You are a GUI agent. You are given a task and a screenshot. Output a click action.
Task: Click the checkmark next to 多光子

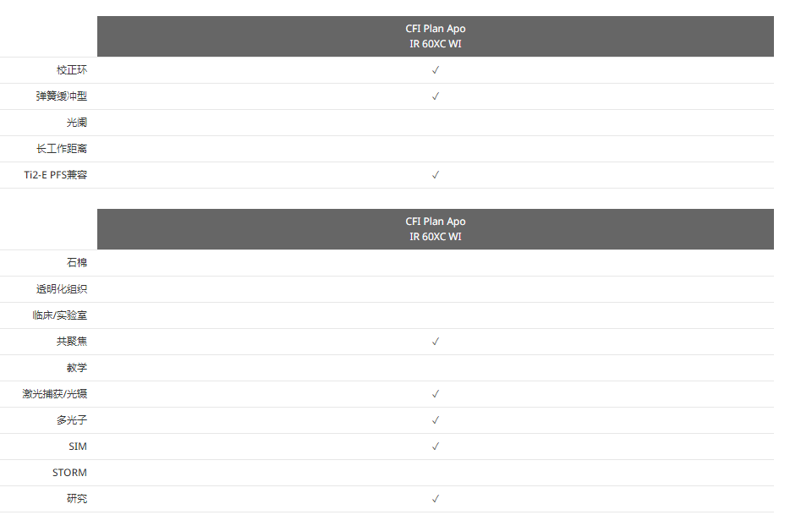coord(436,420)
